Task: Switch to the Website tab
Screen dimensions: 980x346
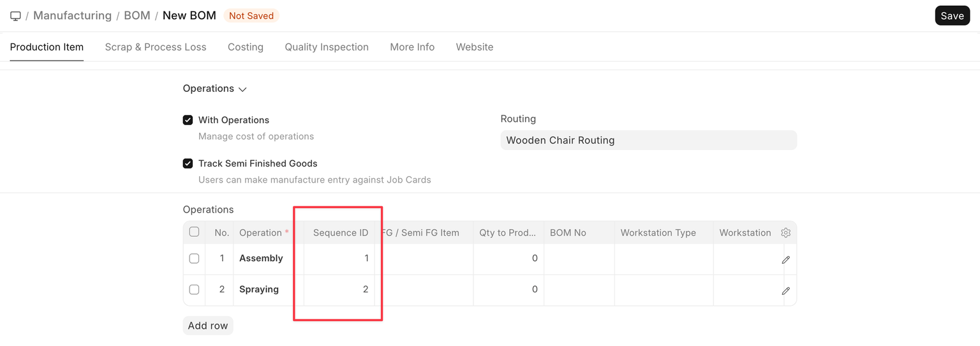Action: pyautogui.click(x=475, y=47)
